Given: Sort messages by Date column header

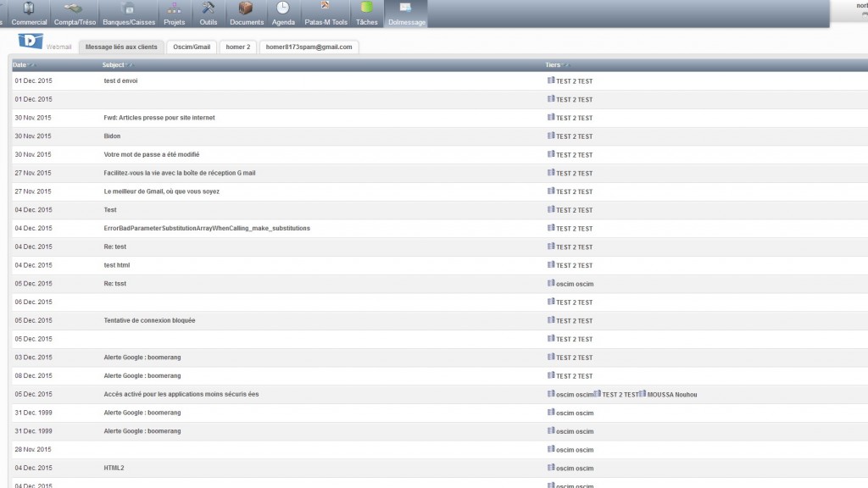Looking at the screenshot, I should coord(19,64).
